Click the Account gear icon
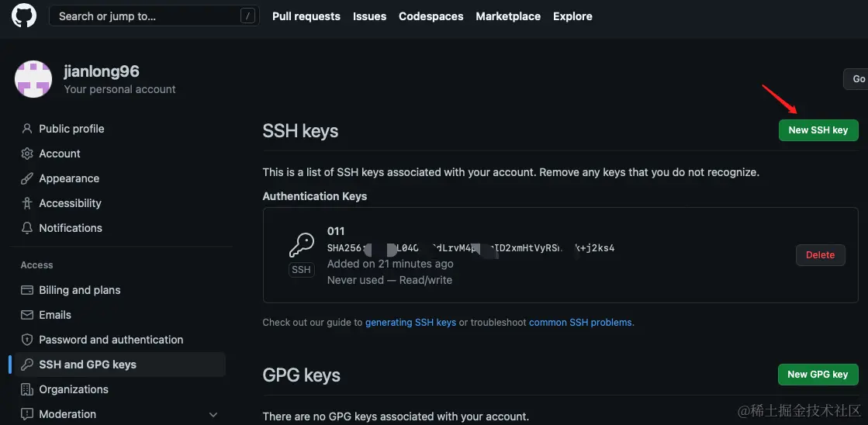The image size is (868, 425). 27,154
